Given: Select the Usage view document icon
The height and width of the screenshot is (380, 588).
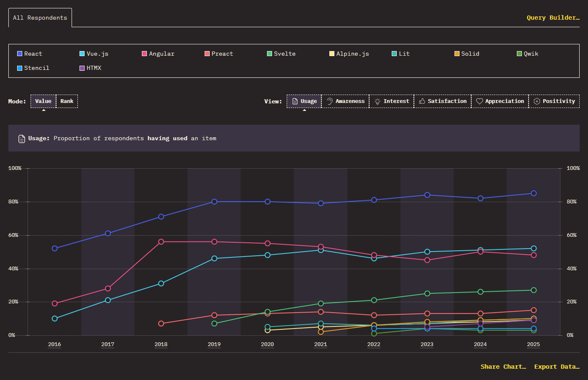Looking at the screenshot, I should tap(295, 101).
